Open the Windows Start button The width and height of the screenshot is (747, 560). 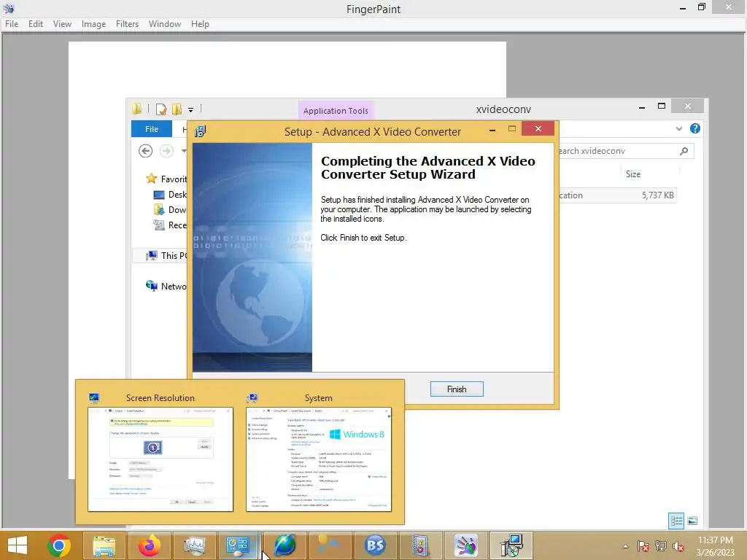click(18, 545)
